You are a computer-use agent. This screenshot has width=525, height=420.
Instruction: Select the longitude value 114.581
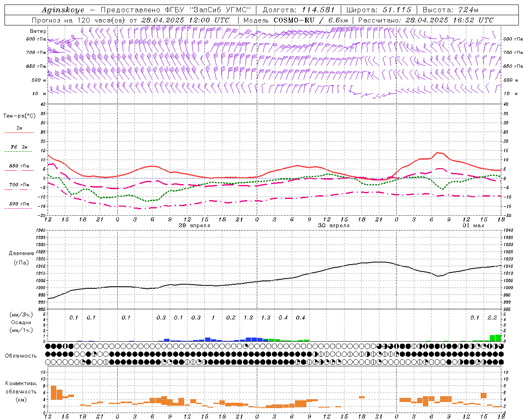(x=318, y=10)
